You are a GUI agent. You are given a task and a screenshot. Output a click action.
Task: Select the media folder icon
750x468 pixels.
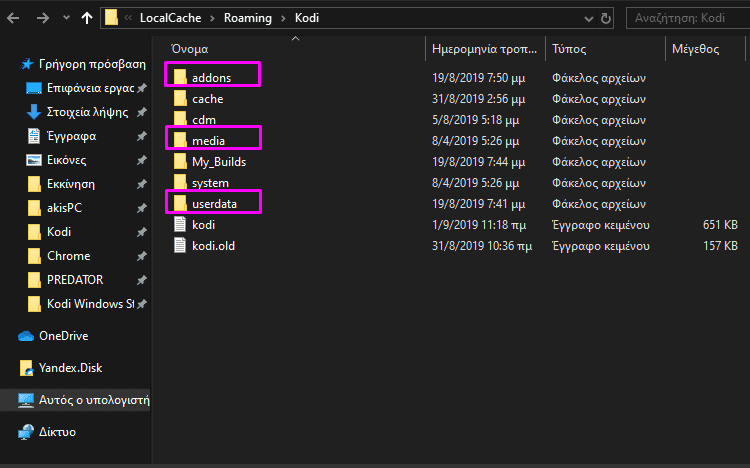point(180,140)
